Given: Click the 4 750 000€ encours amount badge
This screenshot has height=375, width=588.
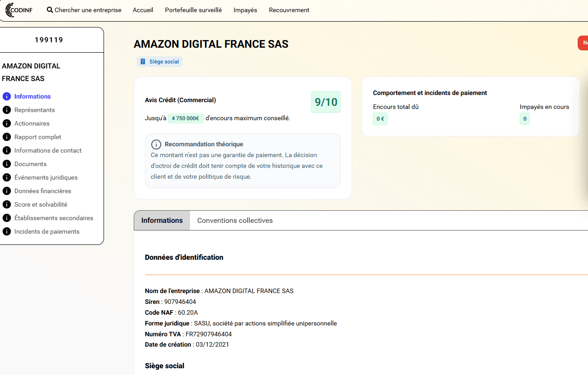Looking at the screenshot, I should [x=185, y=118].
